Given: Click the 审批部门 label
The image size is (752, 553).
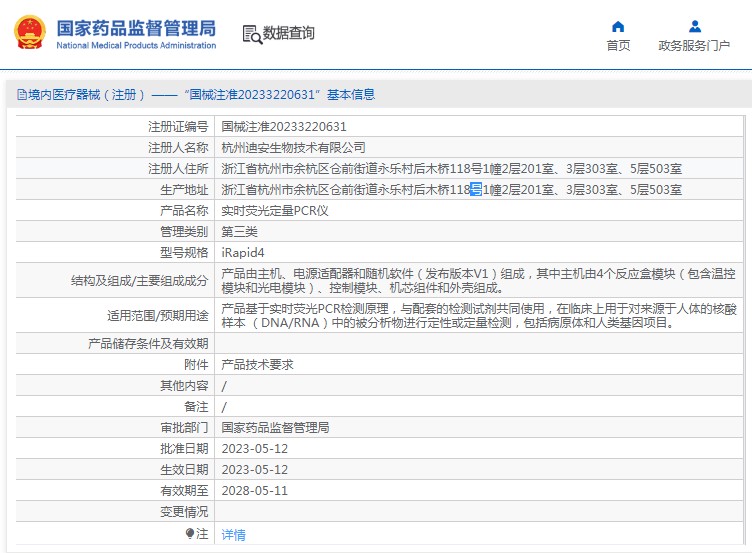Looking at the screenshot, I should 184,428.
